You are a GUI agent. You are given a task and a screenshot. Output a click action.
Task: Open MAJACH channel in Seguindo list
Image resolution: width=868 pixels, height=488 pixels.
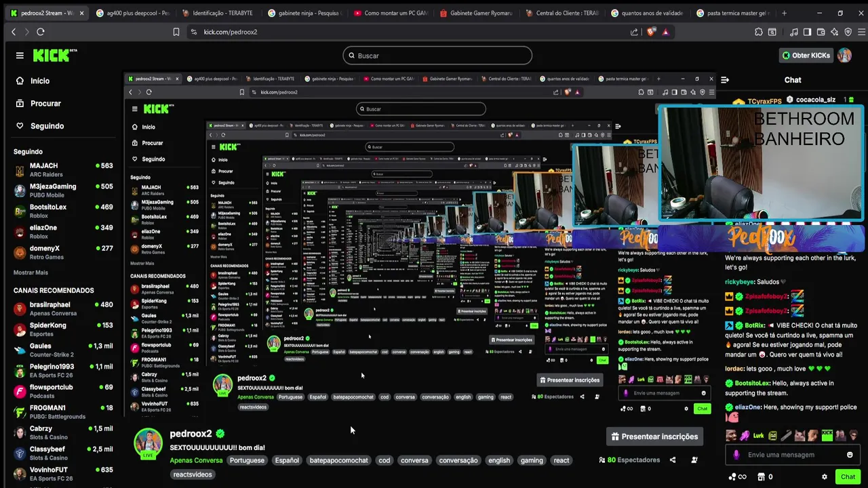[x=63, y=170]
